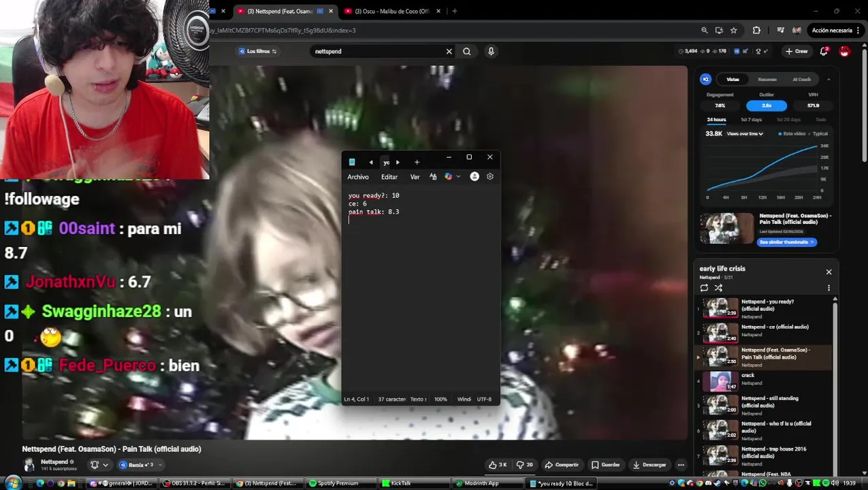This screenshot has height=490, width=868.
Task: Open Notepad settings gear
Action: tap(489, 176)
